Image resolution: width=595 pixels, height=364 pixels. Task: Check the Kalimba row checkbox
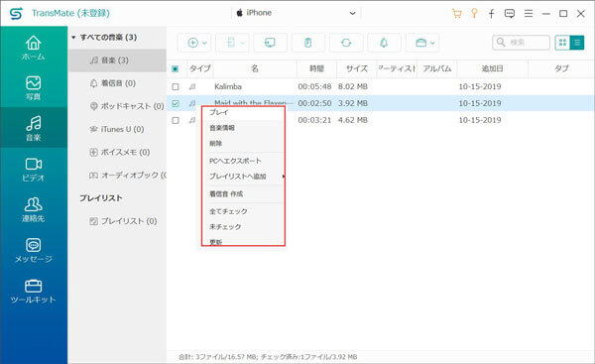[x=176, y=86]
